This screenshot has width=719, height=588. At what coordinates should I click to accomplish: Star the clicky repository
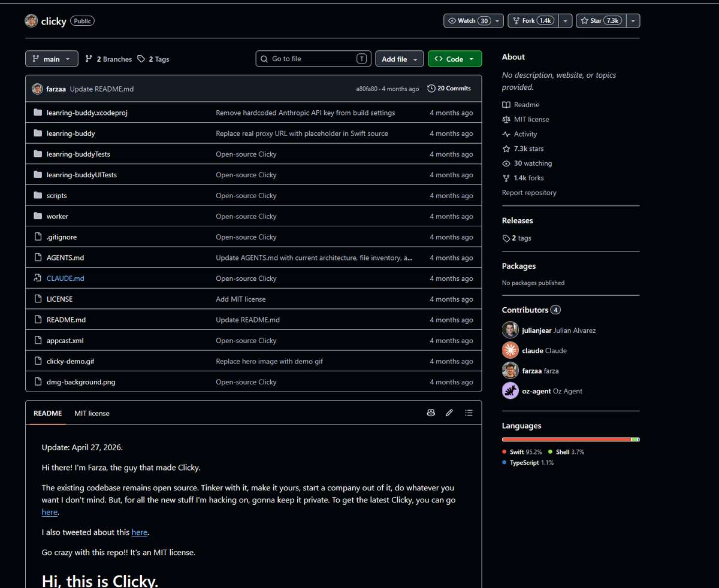pyautogui.click(x=602, y=21)
